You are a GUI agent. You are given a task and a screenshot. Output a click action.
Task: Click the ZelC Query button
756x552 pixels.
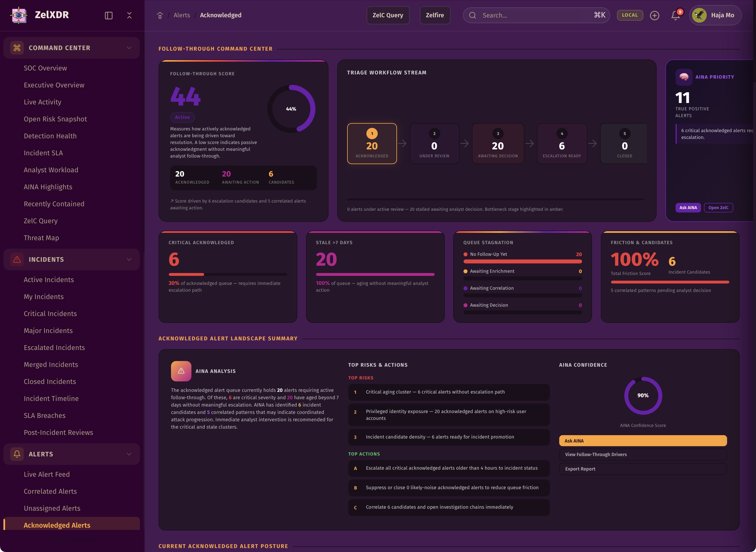click(388, 15)
